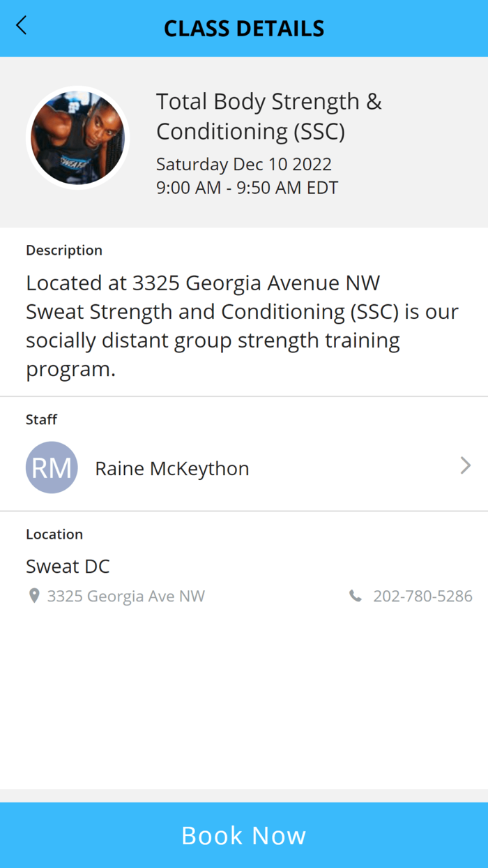Viewport: 488px width, 868px height.
Task: Select the Sweat DC location name
Action: [x=68, y=566]
